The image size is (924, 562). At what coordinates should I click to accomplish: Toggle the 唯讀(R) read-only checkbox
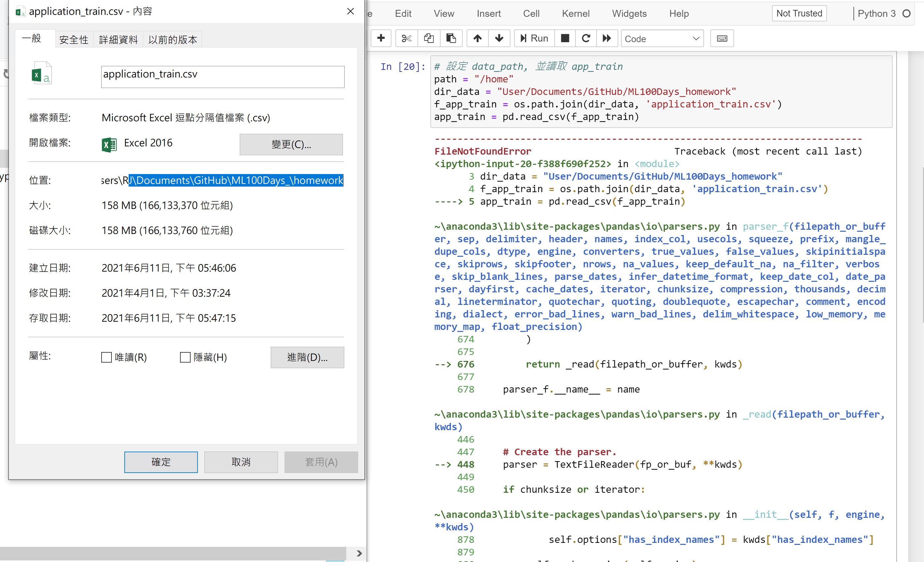pyautogui.click(x=107, y=357)
